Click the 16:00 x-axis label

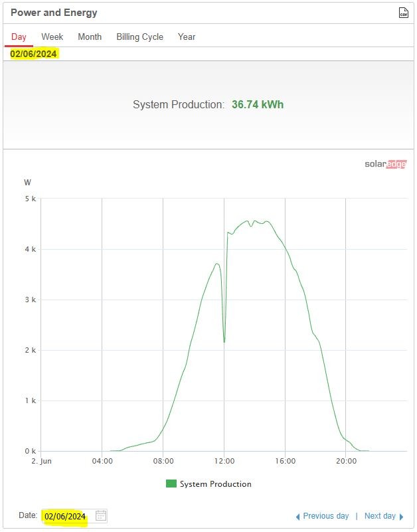point(285,461)
